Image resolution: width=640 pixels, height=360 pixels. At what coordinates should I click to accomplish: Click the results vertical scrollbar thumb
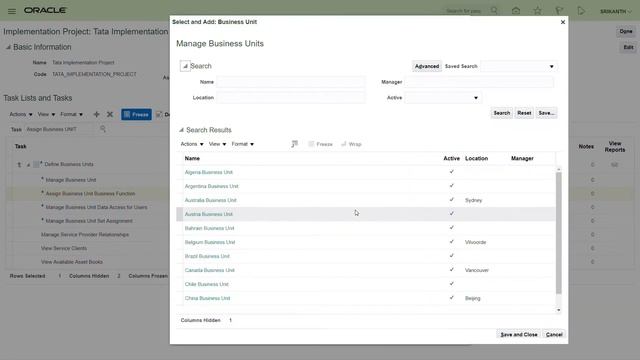(559, 233)
